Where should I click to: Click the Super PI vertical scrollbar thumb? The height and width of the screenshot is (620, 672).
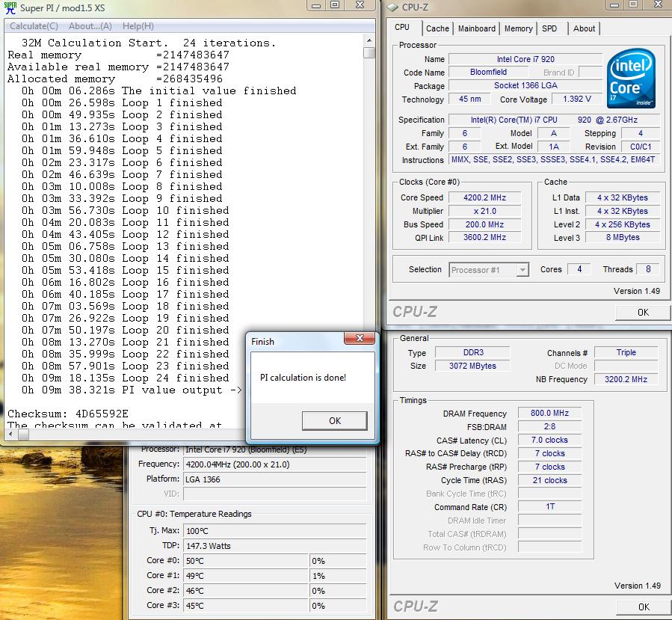pyautogui.click(x=369, y=52)
